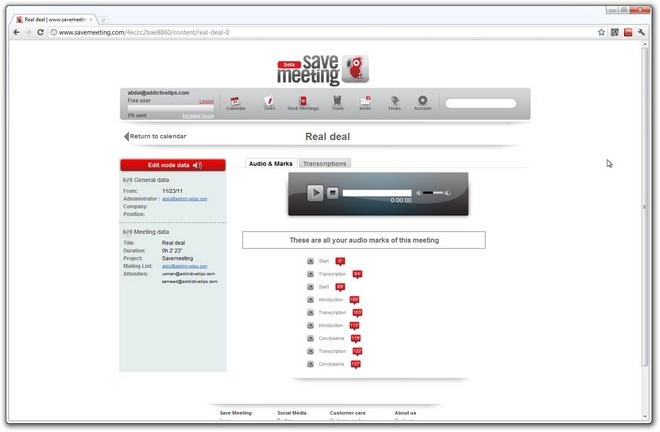
Task: Open a new browser tab
Action: 103,19
